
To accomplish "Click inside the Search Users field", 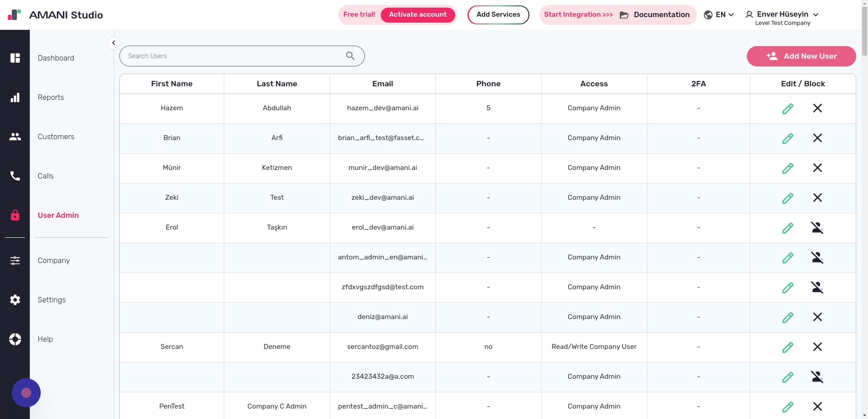I will pyautogui.click(x=226, y=56).
